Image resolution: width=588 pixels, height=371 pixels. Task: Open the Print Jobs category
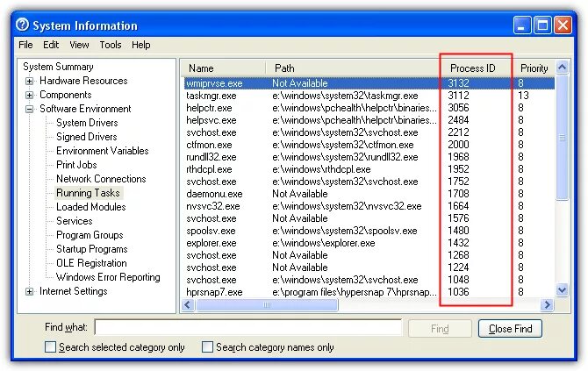click(x=76, y=165)
